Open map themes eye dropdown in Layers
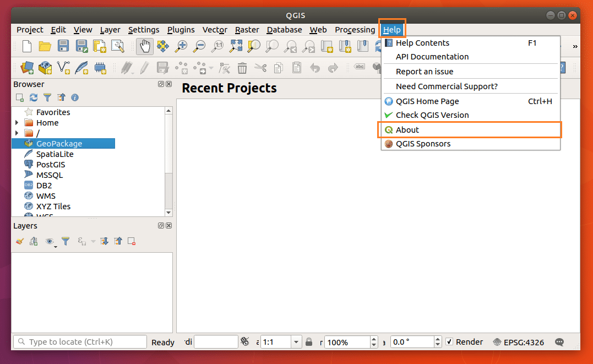The image size is (593, 364). pyautogui.click(x=51, y=241)
